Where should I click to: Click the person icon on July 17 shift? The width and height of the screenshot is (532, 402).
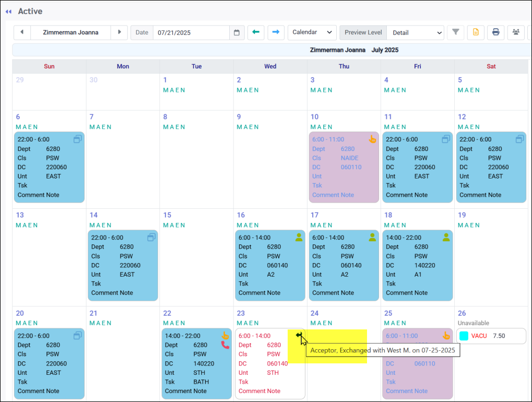tap(372, 238)
